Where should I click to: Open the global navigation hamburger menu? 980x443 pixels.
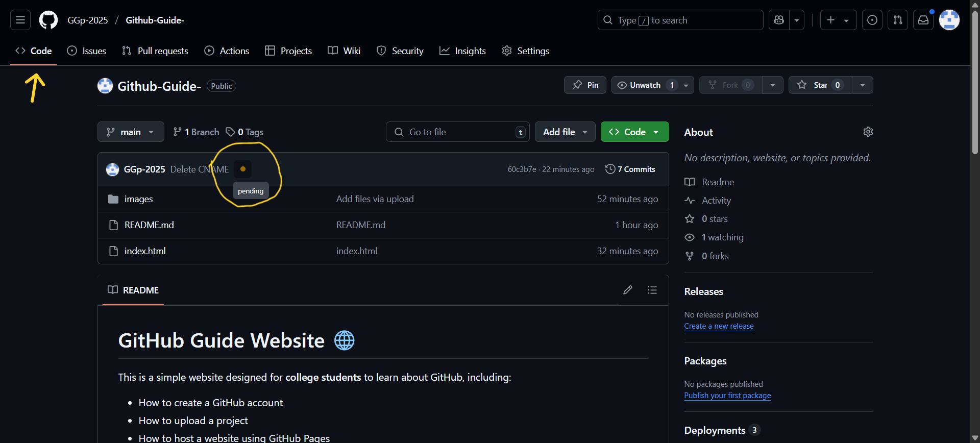point(20,20)
